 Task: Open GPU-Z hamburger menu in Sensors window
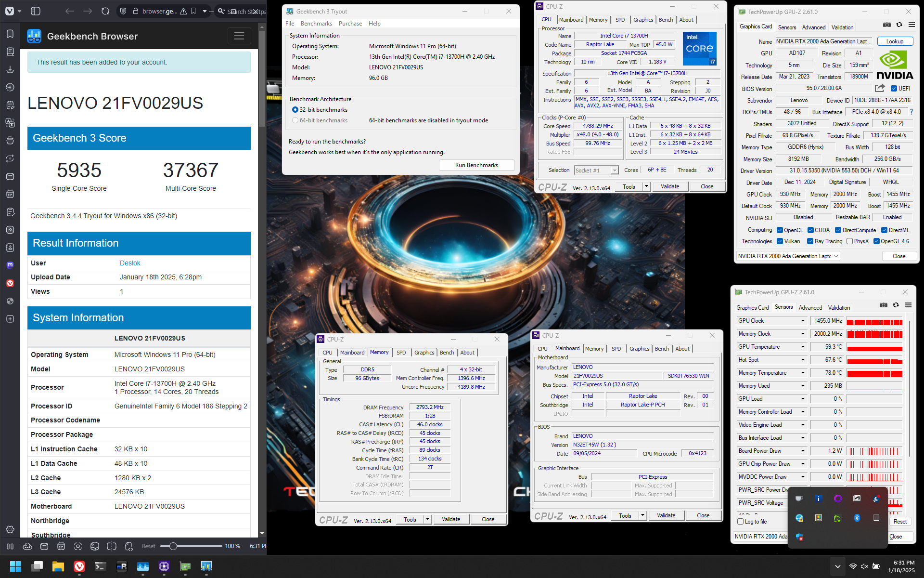click(x=909, y=305)
